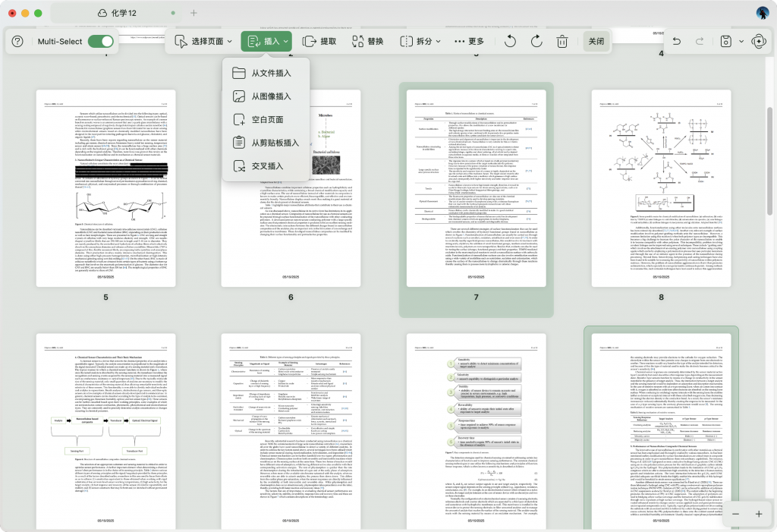Viewport: 777px width, 532px height.
Task: Collapse the 插入 dropdown button
Action: tap(266, 42)
